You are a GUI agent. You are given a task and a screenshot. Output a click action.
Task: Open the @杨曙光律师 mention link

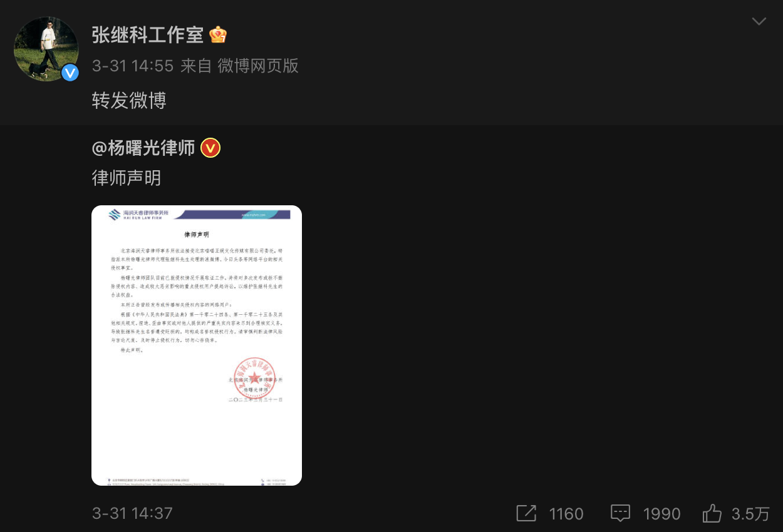[143, 148]
